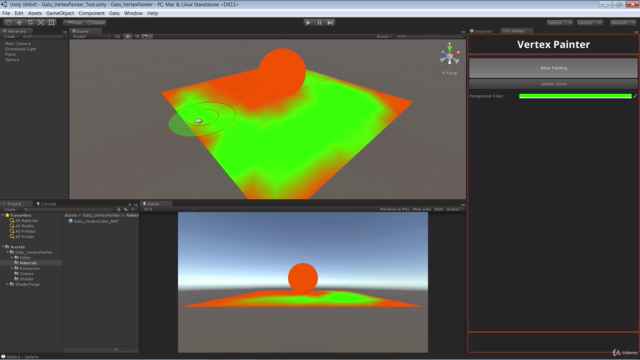Click the Allow Painting button

click(x=553, y=68)
